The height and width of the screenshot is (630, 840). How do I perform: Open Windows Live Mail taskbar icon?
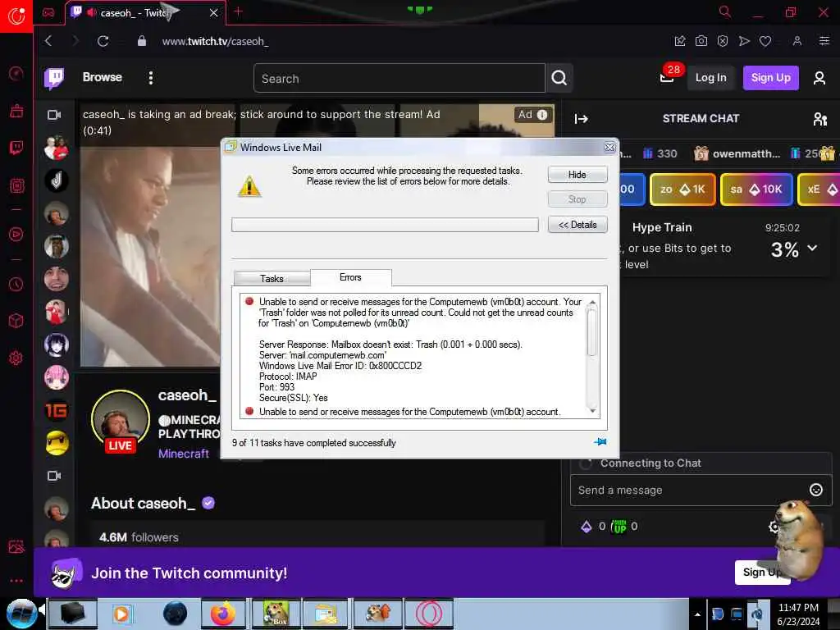point(325,614)
